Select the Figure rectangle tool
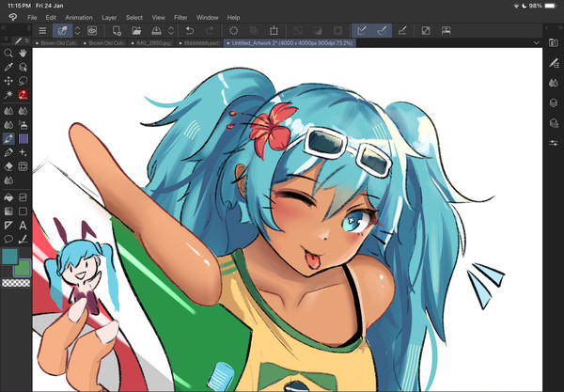 (23, 212)
